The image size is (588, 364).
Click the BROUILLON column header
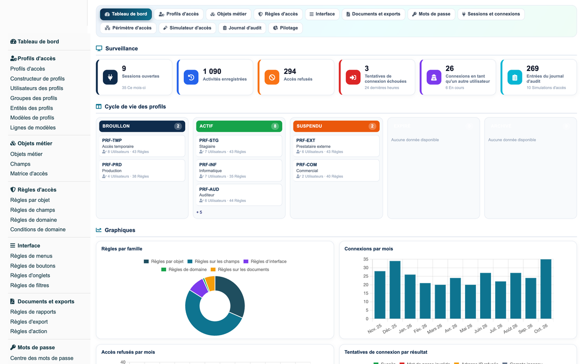pos(142,126)
